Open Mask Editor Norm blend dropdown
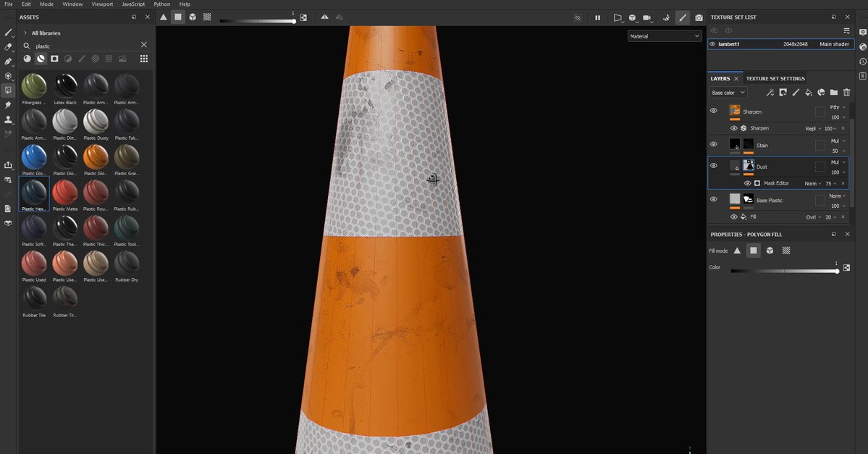Screen dimensions: 868x454 click(813, 184)
